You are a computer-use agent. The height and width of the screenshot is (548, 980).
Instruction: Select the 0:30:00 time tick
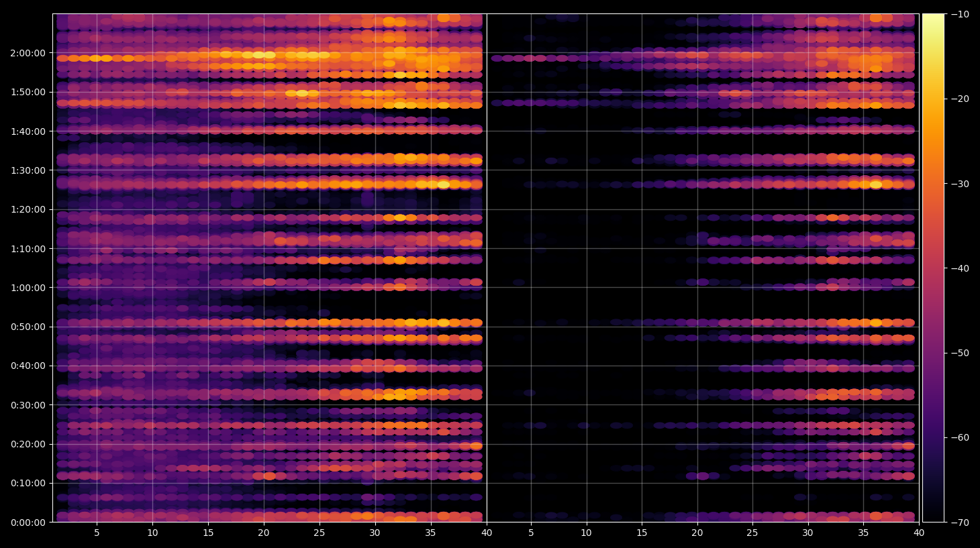(x=28, y=405)
